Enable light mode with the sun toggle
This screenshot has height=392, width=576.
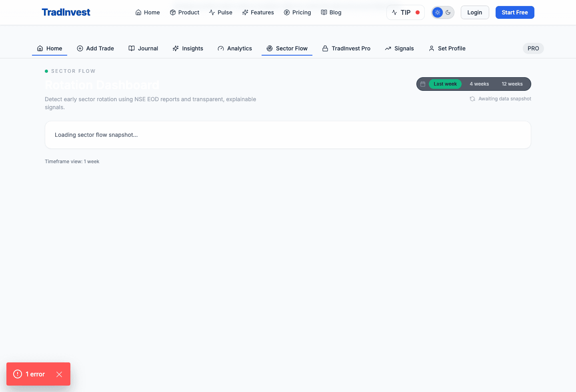[x=438, y=12]
